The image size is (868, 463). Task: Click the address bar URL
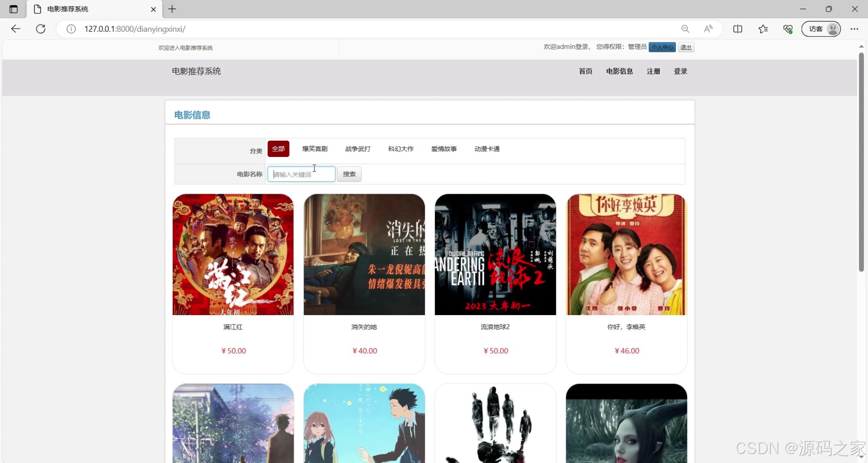point(135,29)
